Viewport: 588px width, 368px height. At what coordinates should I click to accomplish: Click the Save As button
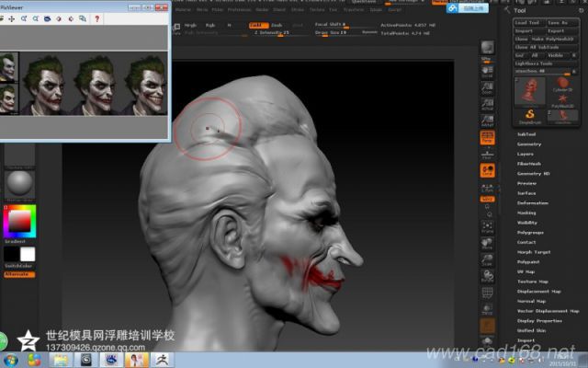point(561,22)
